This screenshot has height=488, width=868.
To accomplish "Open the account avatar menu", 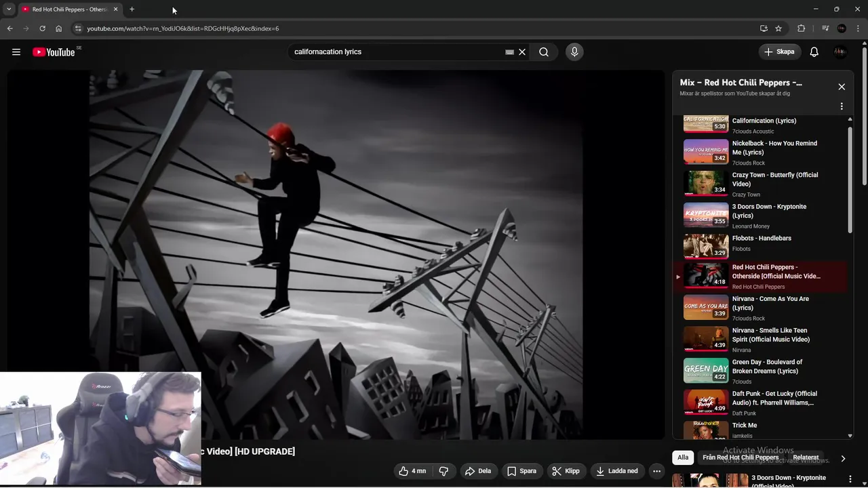I will point(841,52).
